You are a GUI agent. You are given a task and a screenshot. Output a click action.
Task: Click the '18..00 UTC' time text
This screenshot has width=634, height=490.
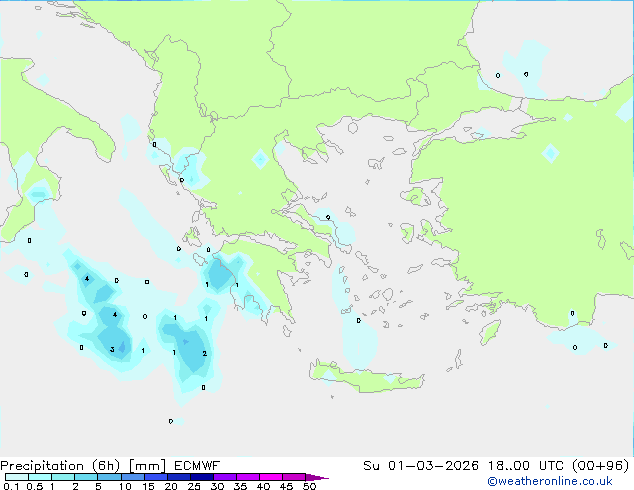pyautogui.click(x=527, y=466)
